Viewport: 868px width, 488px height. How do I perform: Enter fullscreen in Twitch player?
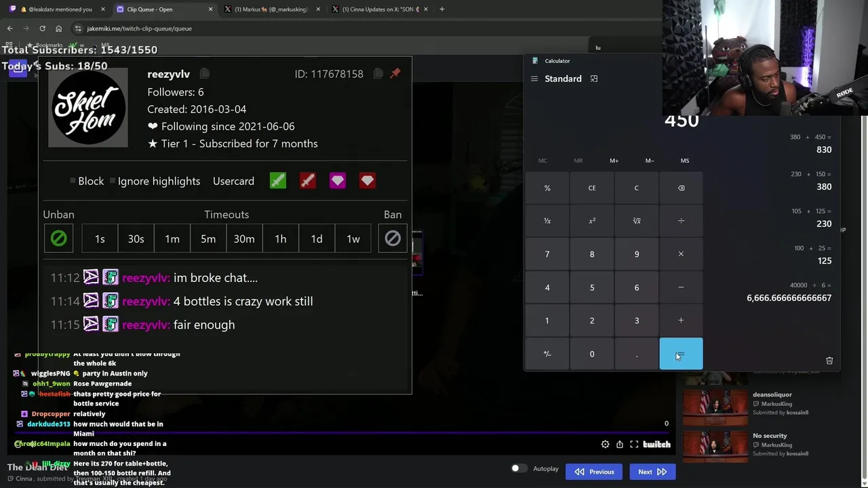click(634, 445)
